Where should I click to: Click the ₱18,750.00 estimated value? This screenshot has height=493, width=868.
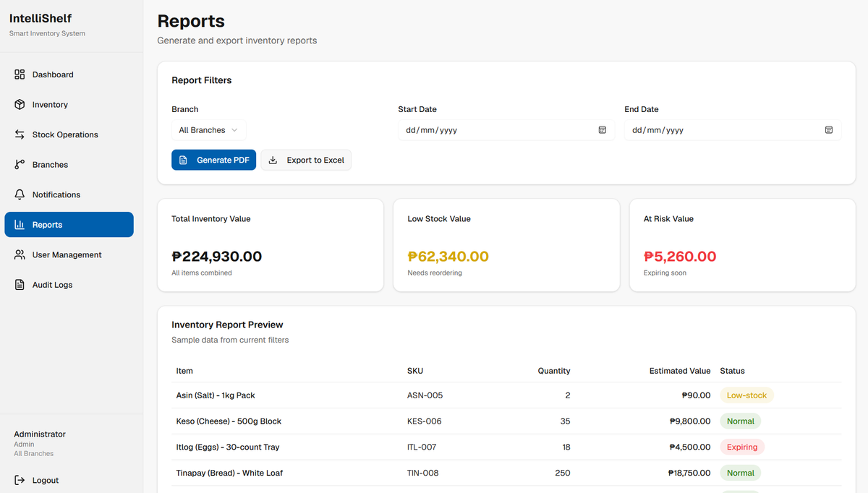(689, 473)
